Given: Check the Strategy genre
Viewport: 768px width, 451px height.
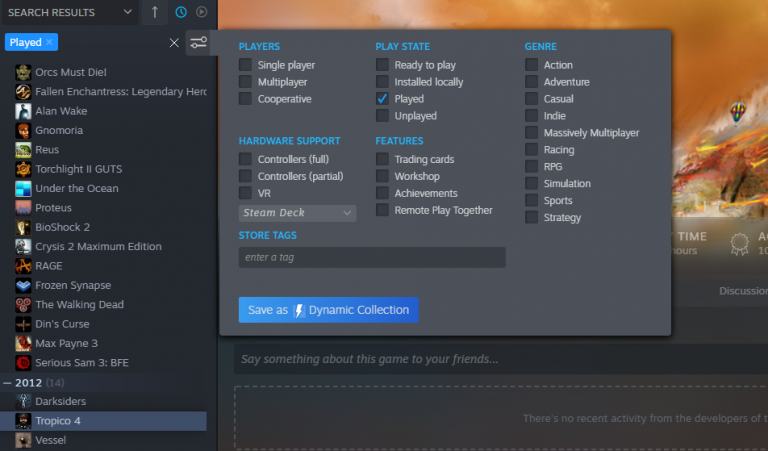Looking at the screenshot, I should click(x=531, y=217).
